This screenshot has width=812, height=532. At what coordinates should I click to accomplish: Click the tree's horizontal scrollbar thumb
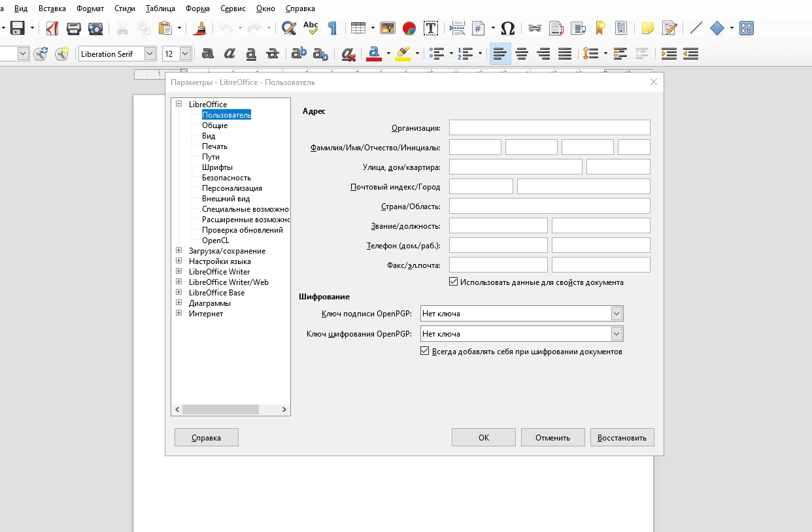point(220,409)
